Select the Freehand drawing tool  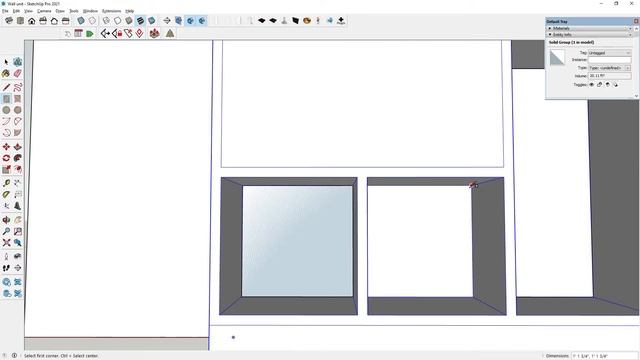pyautogui.click(x=18, y=87)
